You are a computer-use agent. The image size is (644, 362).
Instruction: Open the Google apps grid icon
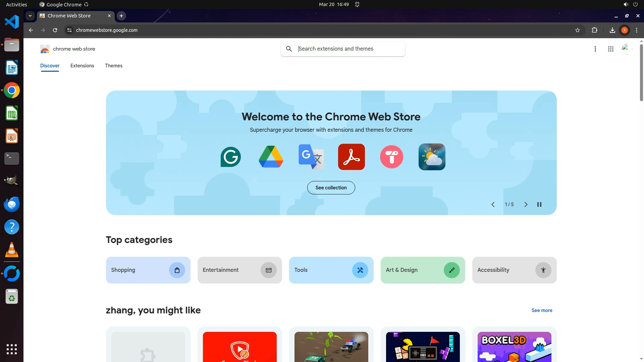(x=610, y=49)
